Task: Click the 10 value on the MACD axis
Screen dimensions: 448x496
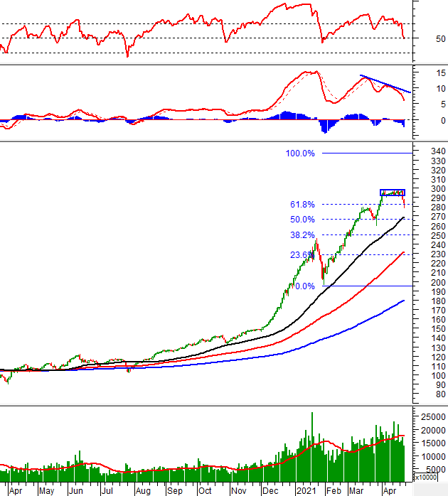Action: coord(441,89)
